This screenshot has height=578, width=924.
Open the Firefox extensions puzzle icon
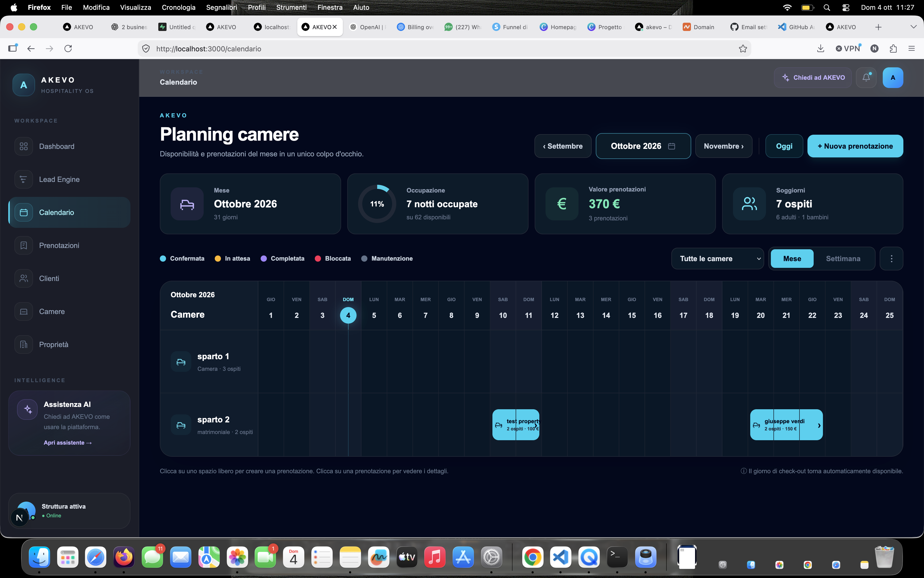click(893, 49)
